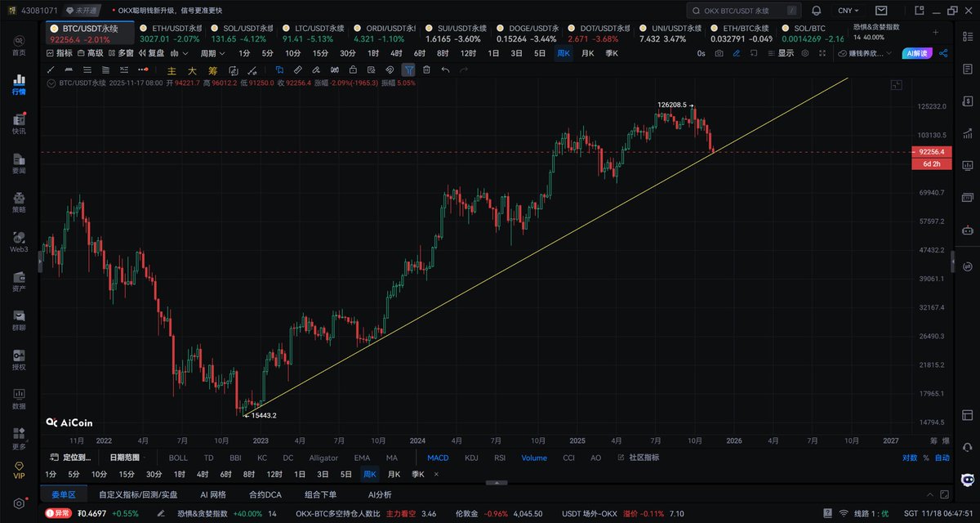Switch to AI 网格 tab
Screen dimensions: 980x523
click(212, 494)
